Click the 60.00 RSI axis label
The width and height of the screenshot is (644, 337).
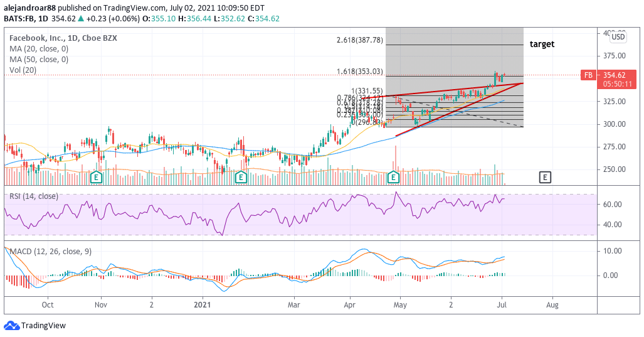tap(613, 204)
